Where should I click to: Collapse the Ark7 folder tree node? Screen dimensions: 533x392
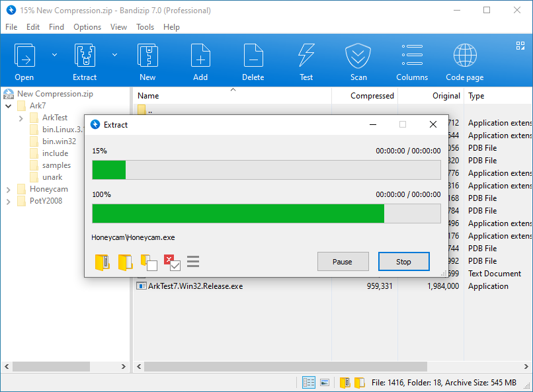pyautogui.click(x=8, y=106)
